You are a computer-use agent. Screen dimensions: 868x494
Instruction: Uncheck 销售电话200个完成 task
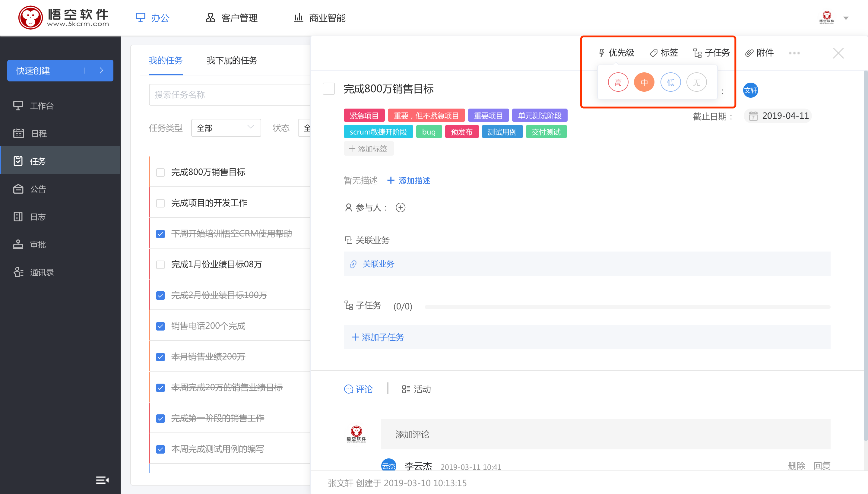click(160, 326)
